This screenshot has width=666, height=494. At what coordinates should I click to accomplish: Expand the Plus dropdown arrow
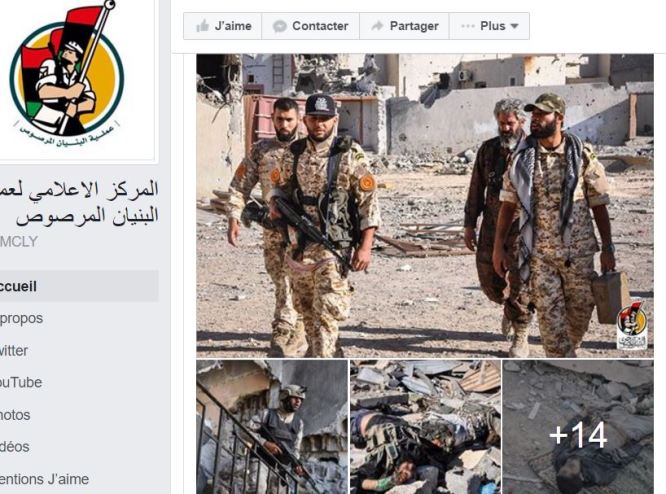[514, 26]
